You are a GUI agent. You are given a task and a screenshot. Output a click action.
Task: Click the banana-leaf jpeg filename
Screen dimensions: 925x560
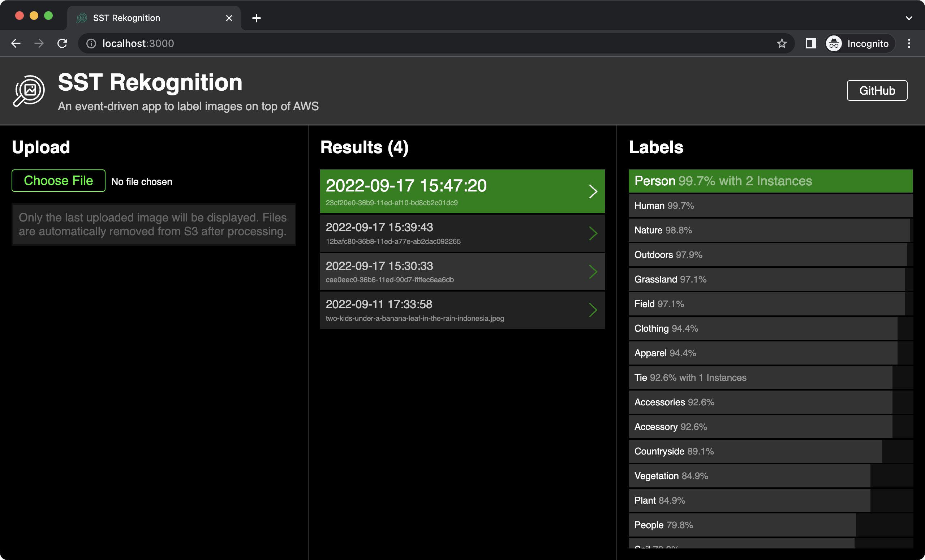coord(415,318)
